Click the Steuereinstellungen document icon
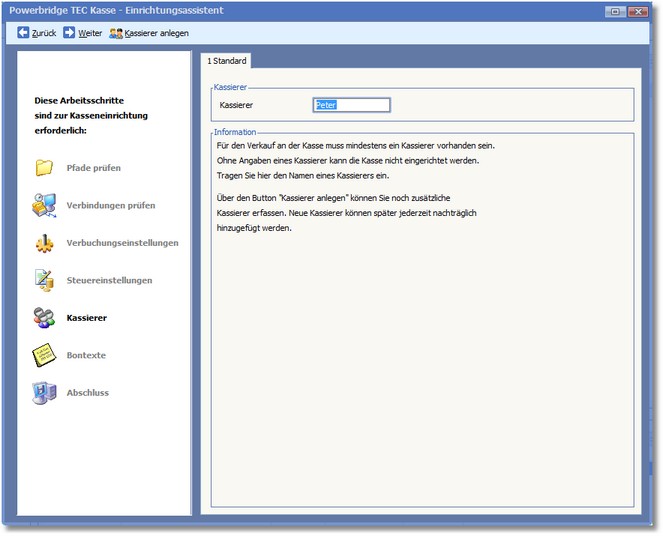Viewport: 663px width, 536px height. pyautogui.click(x=44, y=280)
